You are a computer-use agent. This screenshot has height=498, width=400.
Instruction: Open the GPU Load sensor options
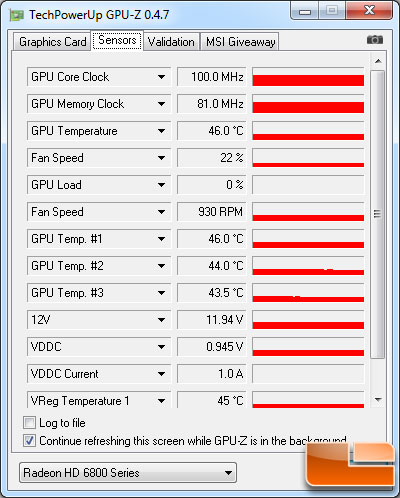point(162,185)
